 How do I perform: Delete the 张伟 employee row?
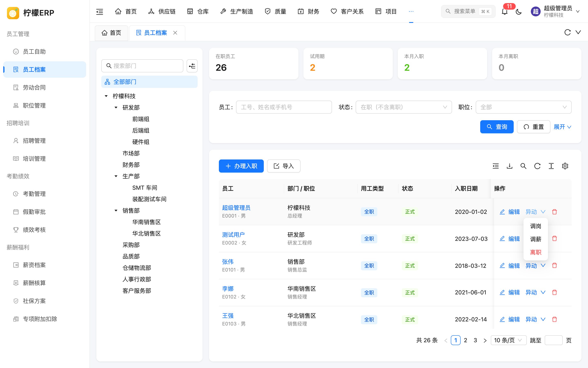555,266
